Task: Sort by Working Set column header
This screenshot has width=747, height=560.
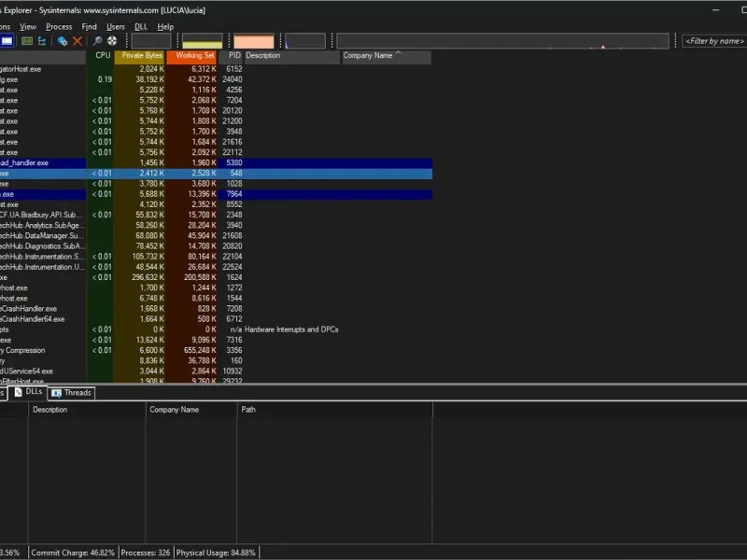Action: point(191,56)
